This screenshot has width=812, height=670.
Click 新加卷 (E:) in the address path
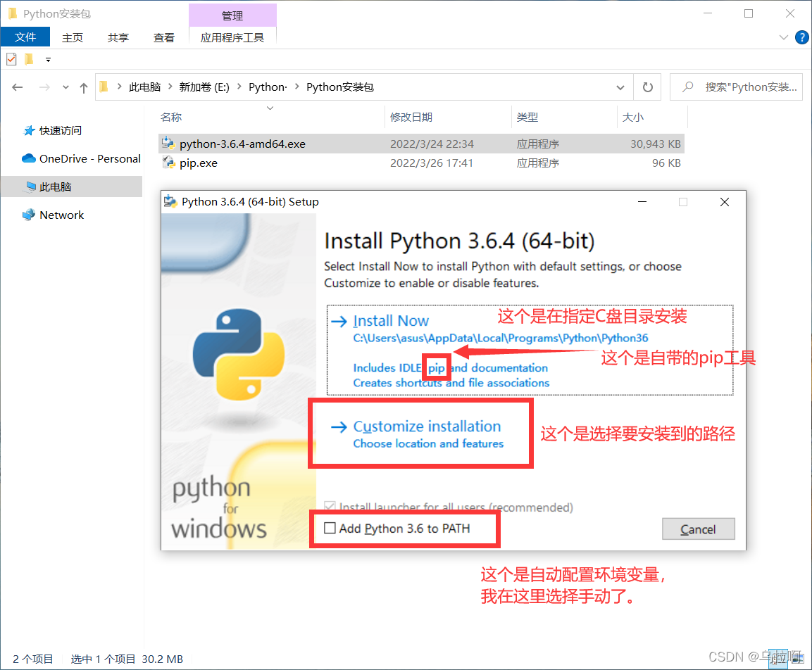(x=204, y=87)
